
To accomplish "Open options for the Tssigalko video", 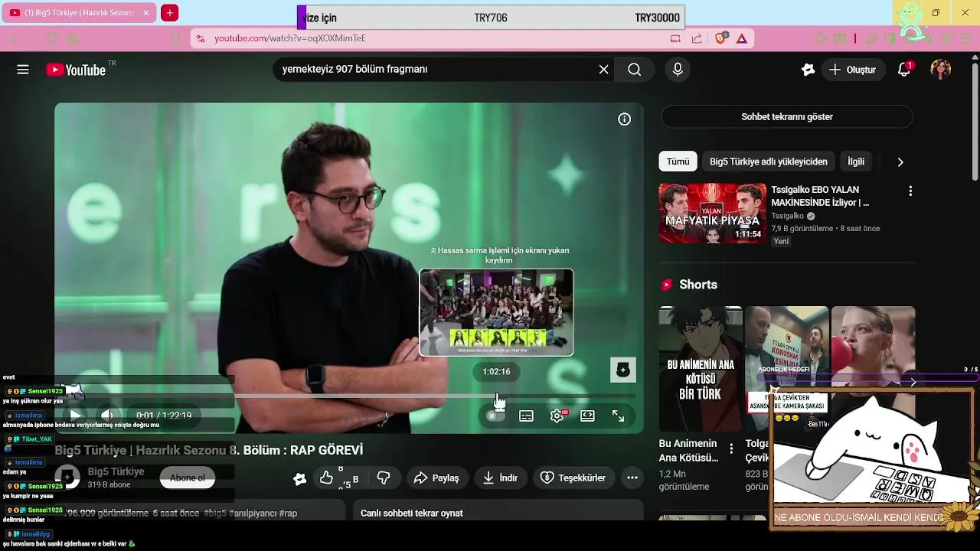I will coord(910,191).
